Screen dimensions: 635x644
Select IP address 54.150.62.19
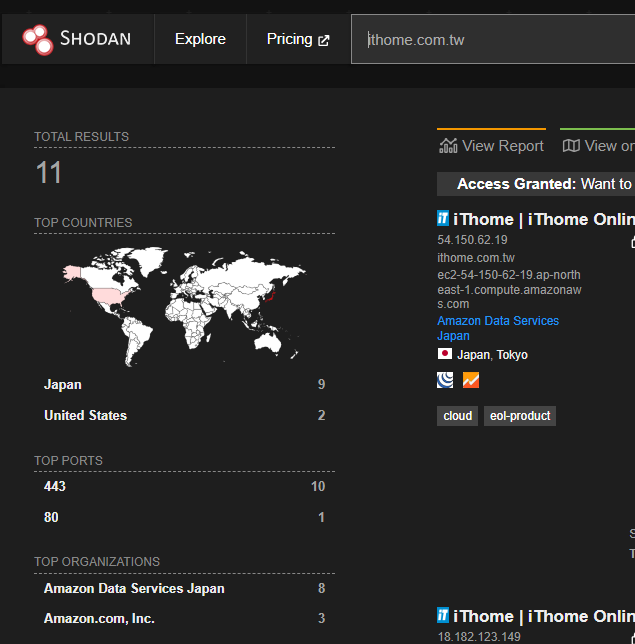click(x=472, y=240)
